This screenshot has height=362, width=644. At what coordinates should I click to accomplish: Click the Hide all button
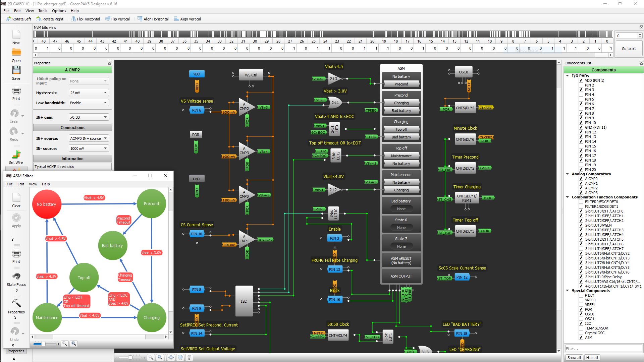592,358
